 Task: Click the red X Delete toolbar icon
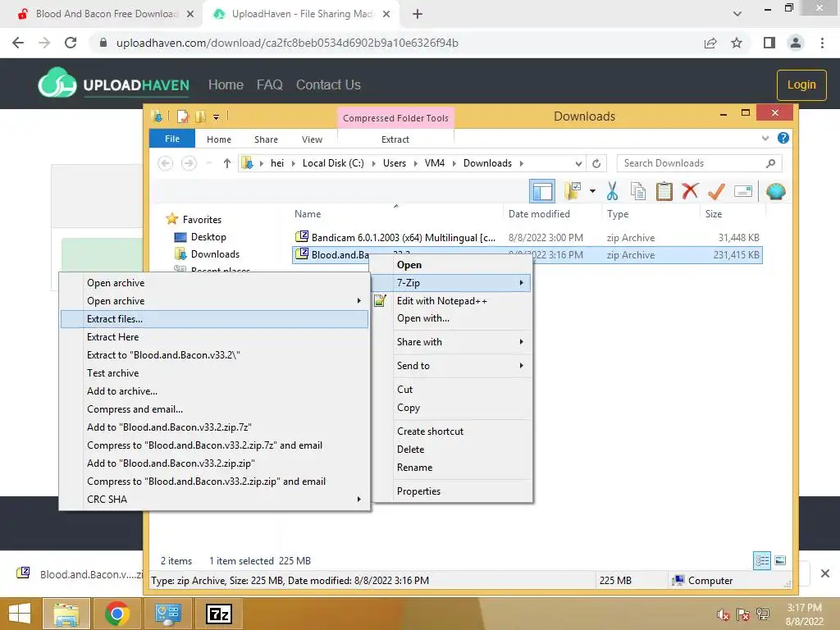(x=690, y=191)
